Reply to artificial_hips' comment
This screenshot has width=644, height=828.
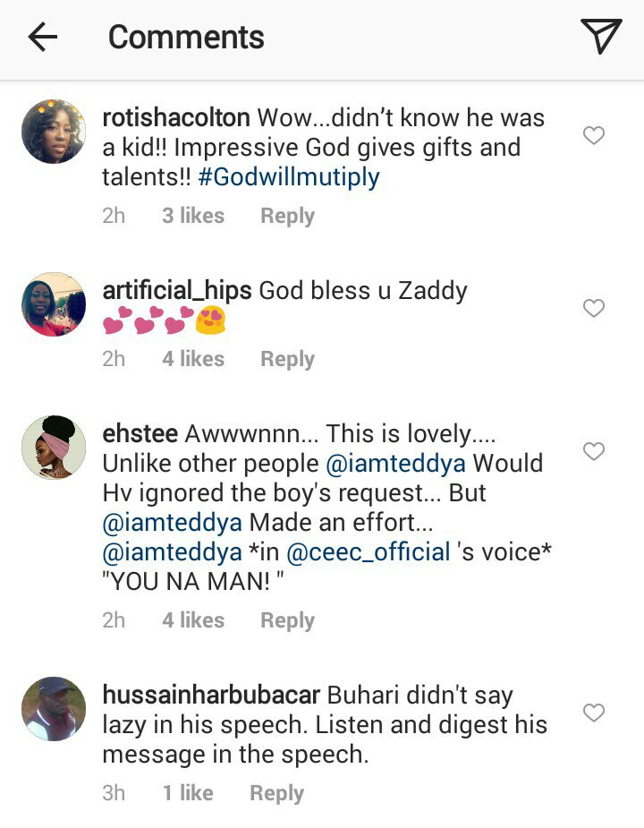(x=287, y=359)
